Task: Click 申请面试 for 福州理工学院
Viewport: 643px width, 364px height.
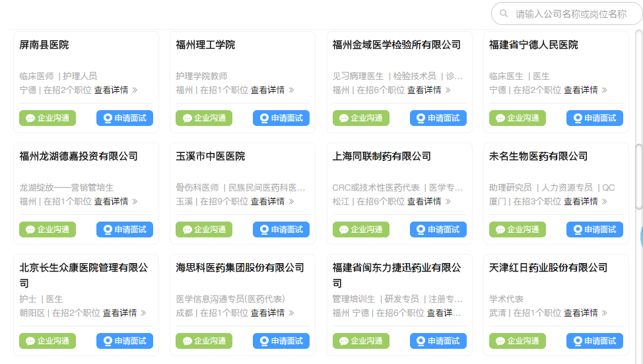Action: [281, 118]
